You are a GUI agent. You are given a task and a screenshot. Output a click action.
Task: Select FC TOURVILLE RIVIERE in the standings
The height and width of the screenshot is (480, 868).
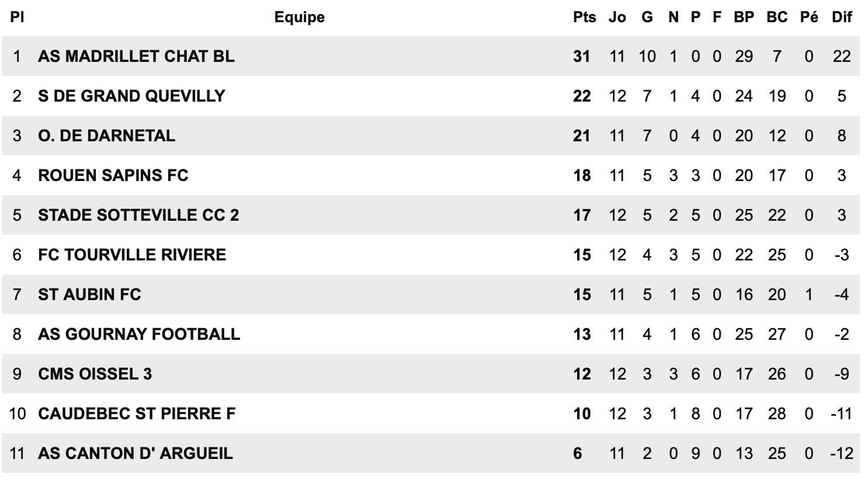[132, 255]
